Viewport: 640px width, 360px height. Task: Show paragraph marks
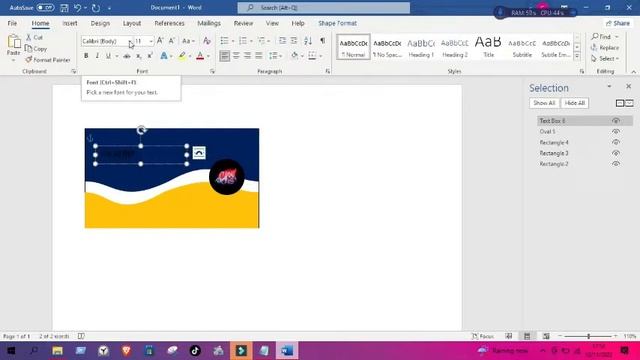tap(323, 41)
